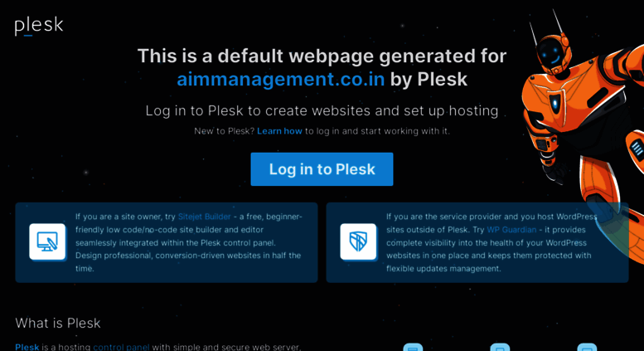Click the Sitejet Builder monitor-and-pen icon

coord(47,241)
